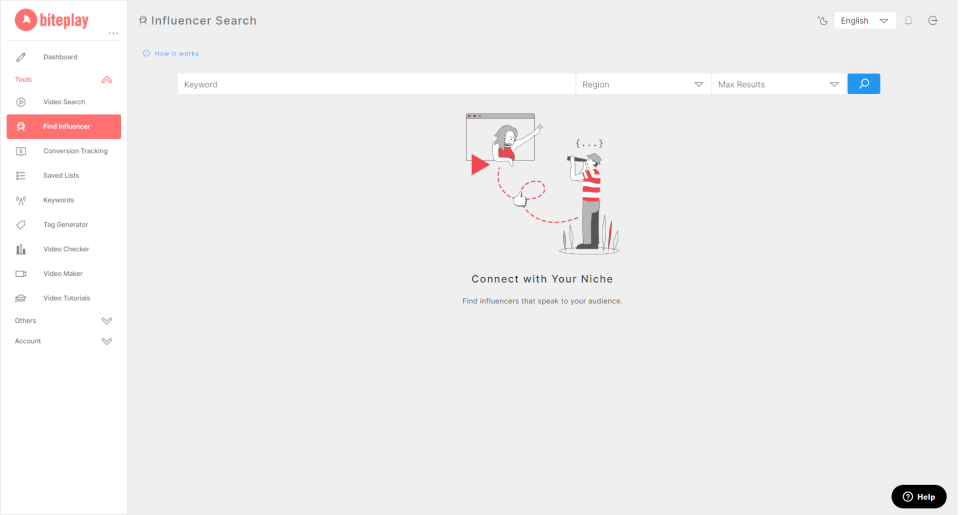Click the Find Influencer person icon
The width and height of the screenshot is (960, 515).
[21, 127]
